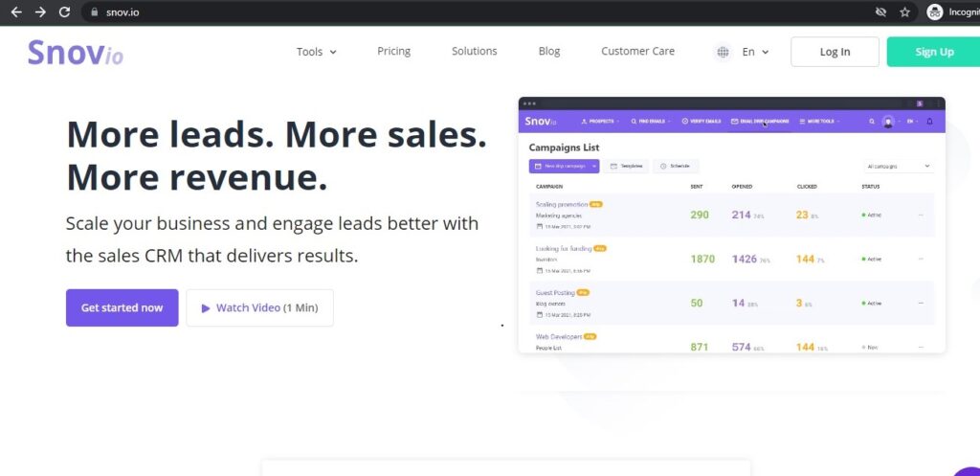This screenshot has width=980, height=476.
Task: Open the Pricing menu item
Action: point(393,52)
